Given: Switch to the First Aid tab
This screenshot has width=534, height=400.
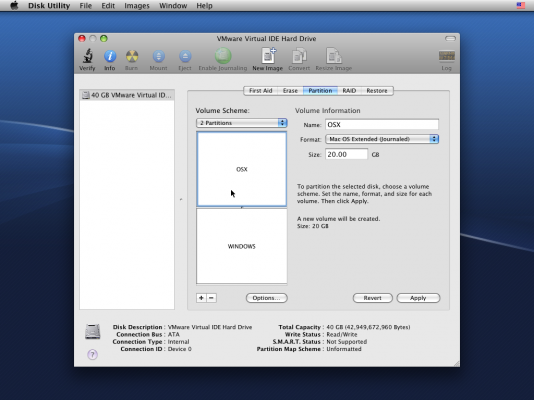Looking at the screenshot, I should [261, 91].
